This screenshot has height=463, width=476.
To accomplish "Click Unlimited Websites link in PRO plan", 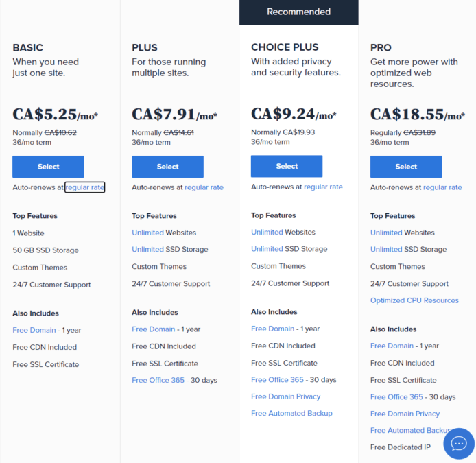I will 386,233.
